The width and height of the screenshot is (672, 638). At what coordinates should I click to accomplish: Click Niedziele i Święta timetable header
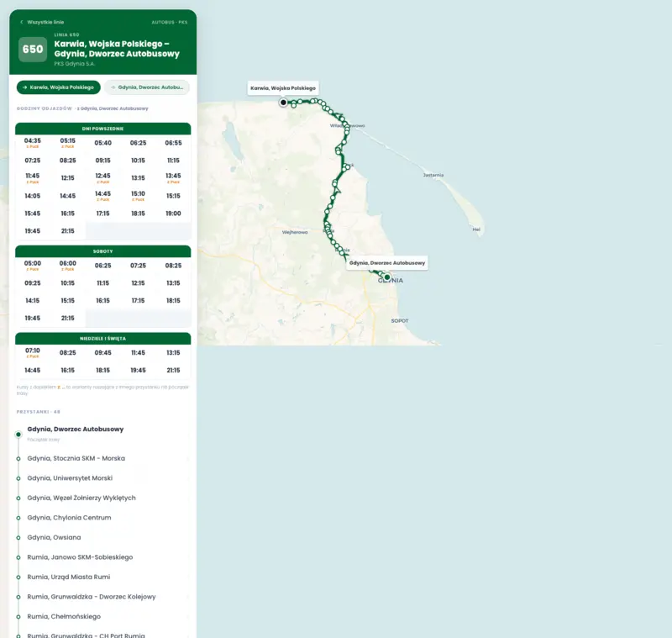click(102, 339)
